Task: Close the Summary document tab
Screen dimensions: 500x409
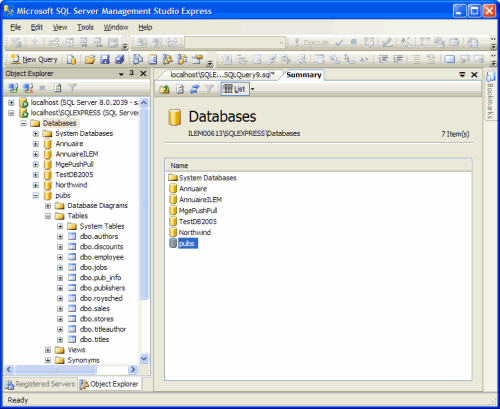Action: coord(474,75)
